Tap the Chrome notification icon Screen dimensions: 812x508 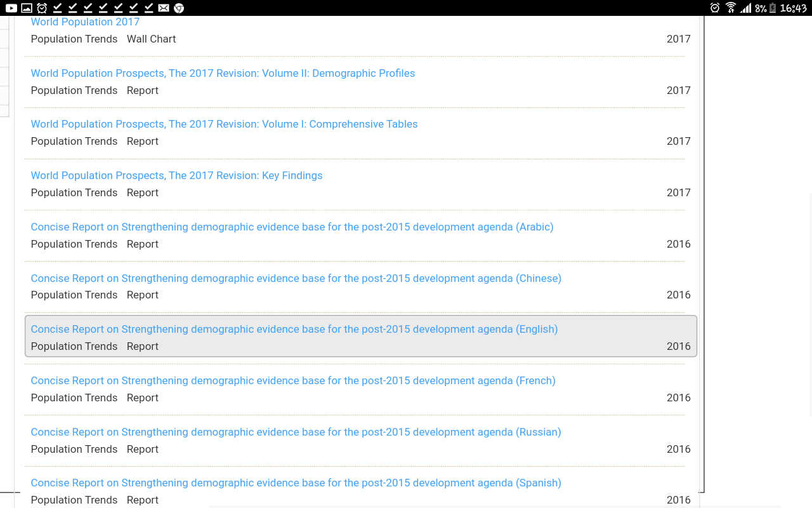(x=179, y=8)
